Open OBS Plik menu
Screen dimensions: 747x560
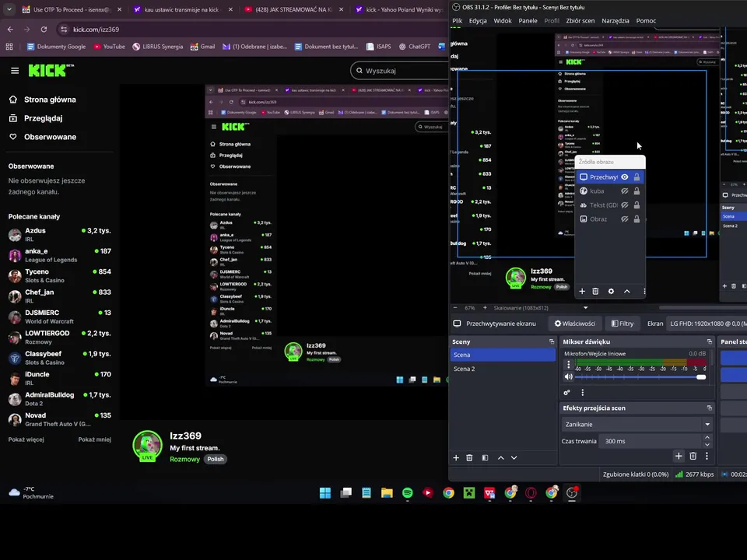click(x=458, y=20)
